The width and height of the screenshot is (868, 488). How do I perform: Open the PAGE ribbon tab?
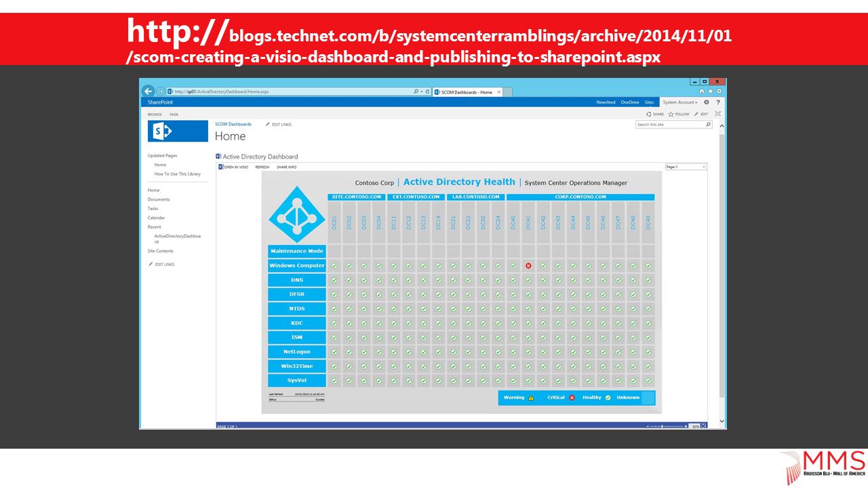(x=174, y=115)
